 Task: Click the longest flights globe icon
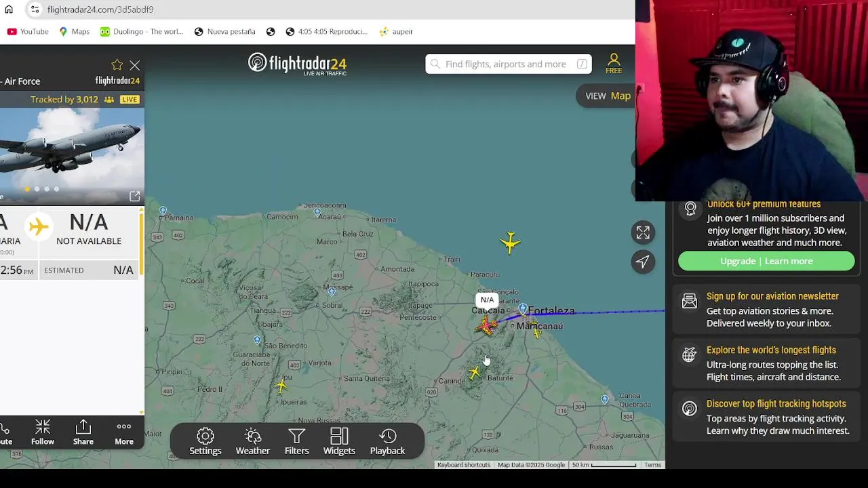click(x=690, y=354)
